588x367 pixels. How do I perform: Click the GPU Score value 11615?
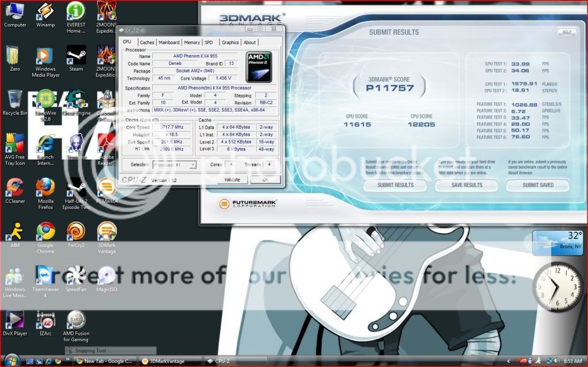(x=357, y=125)
